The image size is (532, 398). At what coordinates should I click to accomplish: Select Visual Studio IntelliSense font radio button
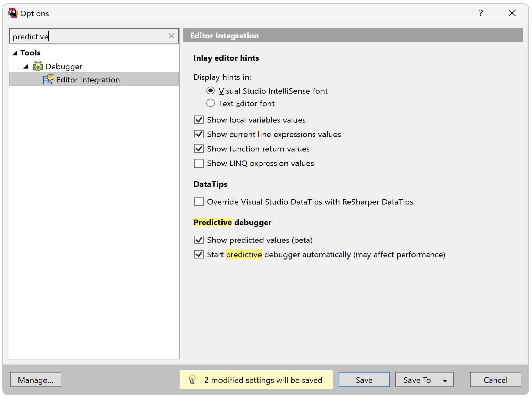pos(211,91)
